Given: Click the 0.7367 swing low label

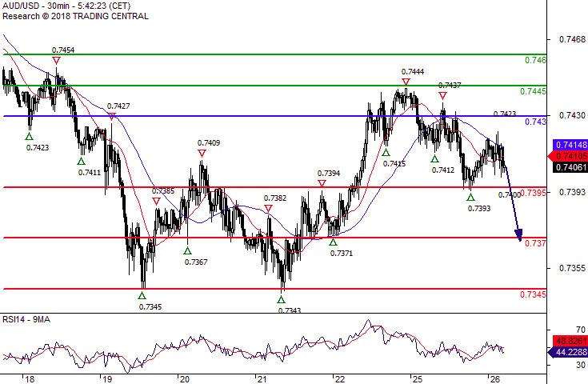Looking at the screenshot, I should tap(196, 262).
